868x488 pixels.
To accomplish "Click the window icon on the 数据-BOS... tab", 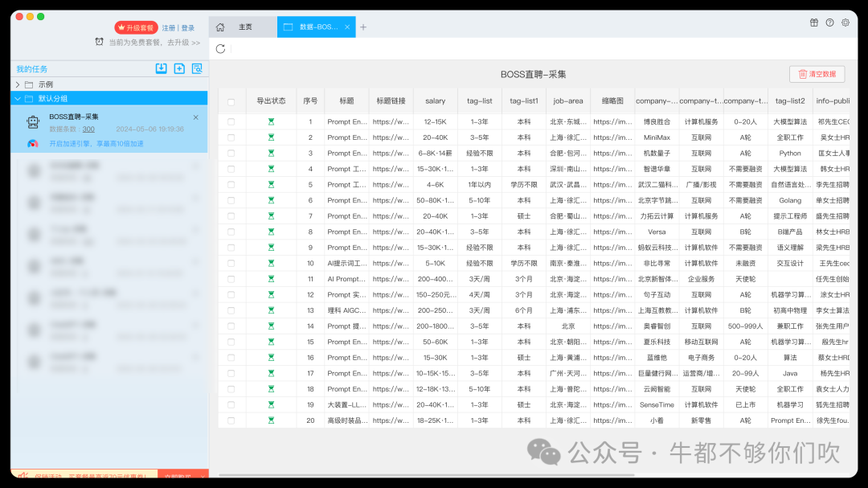I will click(288, 27).
